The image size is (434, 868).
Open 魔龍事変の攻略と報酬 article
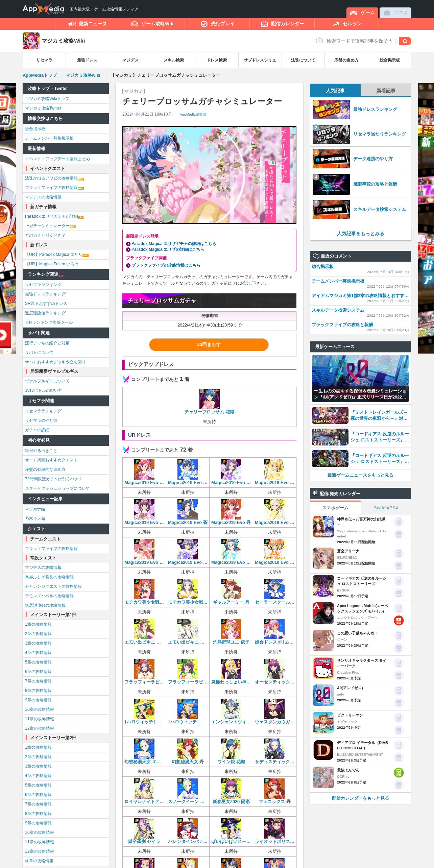pos(375,184)
